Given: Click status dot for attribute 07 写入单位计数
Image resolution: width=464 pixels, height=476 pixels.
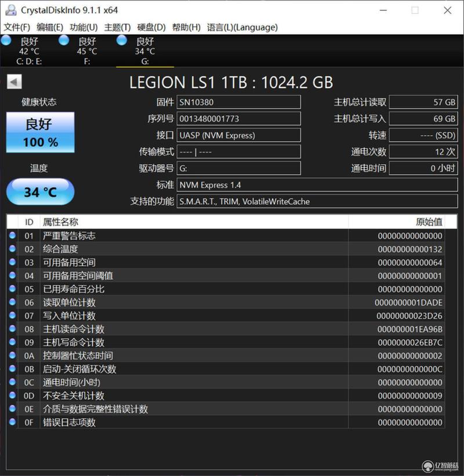Looking at the screenshot, I should pyautogui.click(x=12, y=315).
